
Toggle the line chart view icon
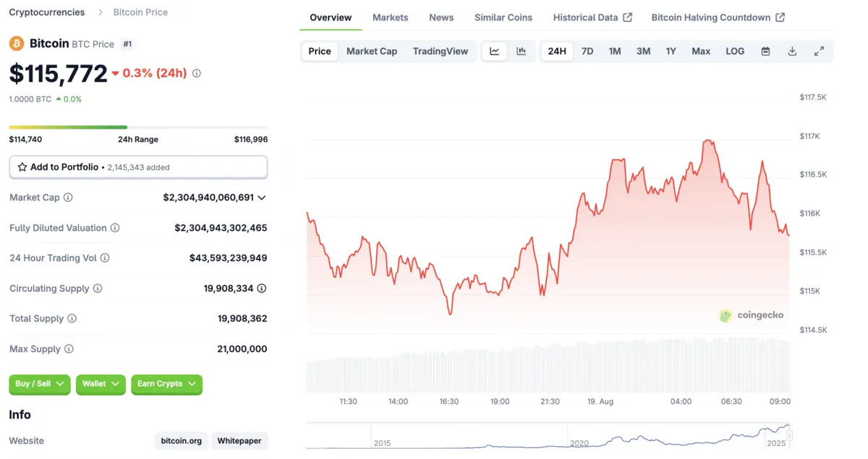495,51
